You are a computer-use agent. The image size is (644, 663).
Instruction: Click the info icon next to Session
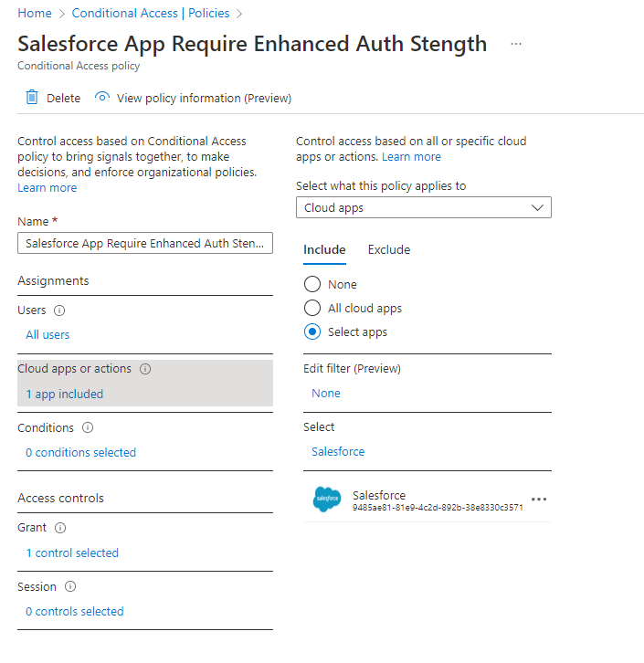pos(70,586)
